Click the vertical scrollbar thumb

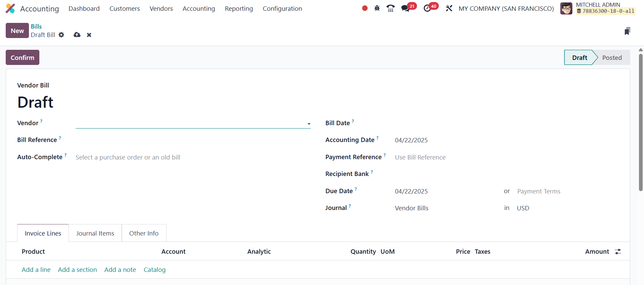(641, 121)
